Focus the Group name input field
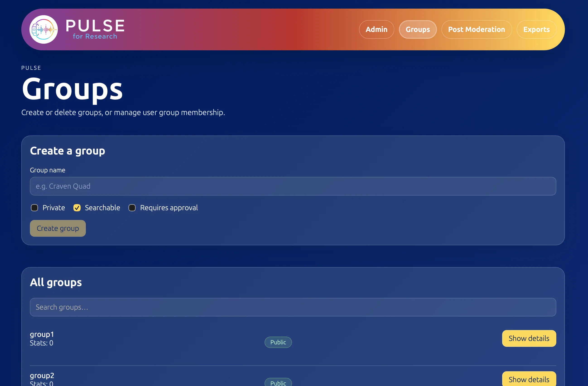 tap(293, 186)
